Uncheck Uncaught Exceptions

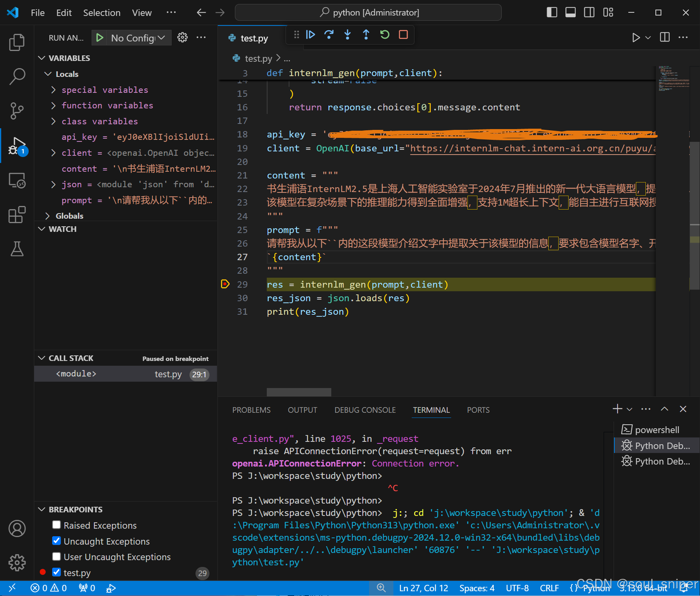coord(57,541)
